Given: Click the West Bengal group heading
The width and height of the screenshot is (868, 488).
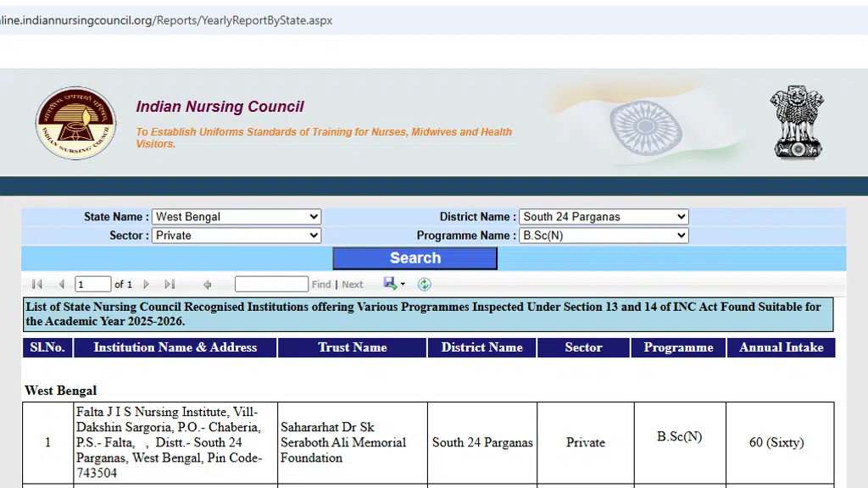Looking at the screenshot, I should 61,391.
